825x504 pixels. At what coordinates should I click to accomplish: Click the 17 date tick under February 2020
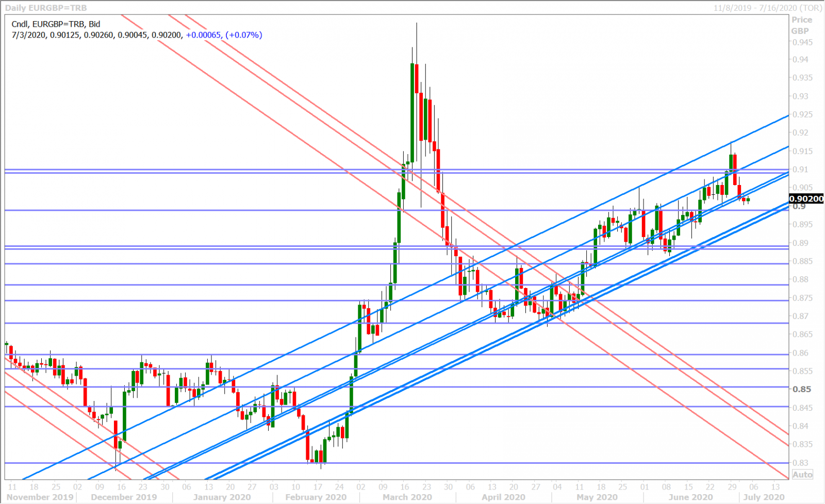point(318,486)
